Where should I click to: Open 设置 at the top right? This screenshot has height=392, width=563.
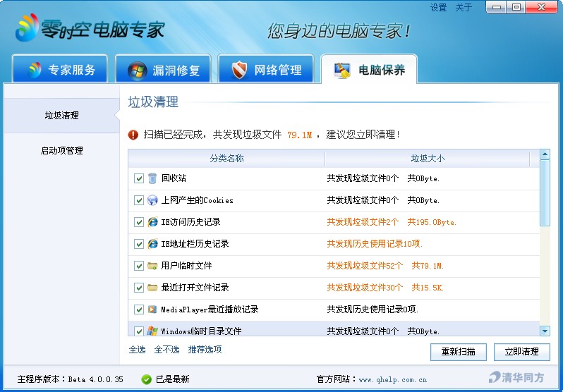pos(438,8)
